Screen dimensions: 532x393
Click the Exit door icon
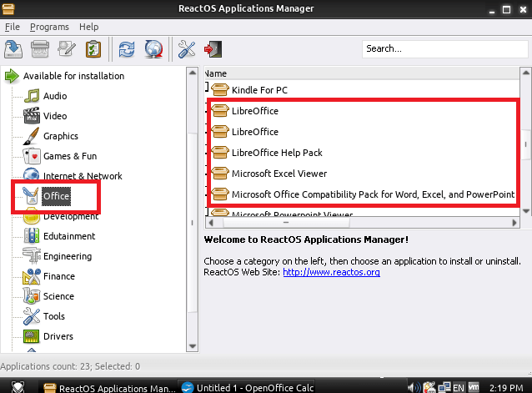(213, 49)
